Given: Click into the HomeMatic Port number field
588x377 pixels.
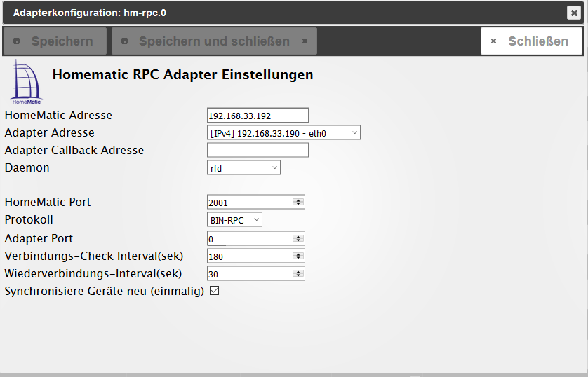Looking at the screenshot, I should click(x=249, y=203).
